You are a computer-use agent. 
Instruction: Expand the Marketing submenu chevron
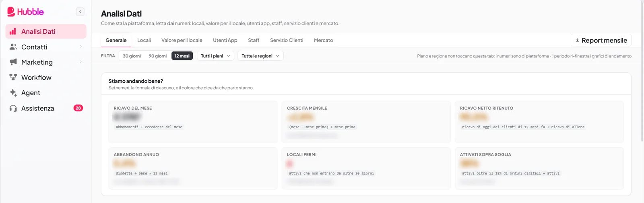coord(80,62)
